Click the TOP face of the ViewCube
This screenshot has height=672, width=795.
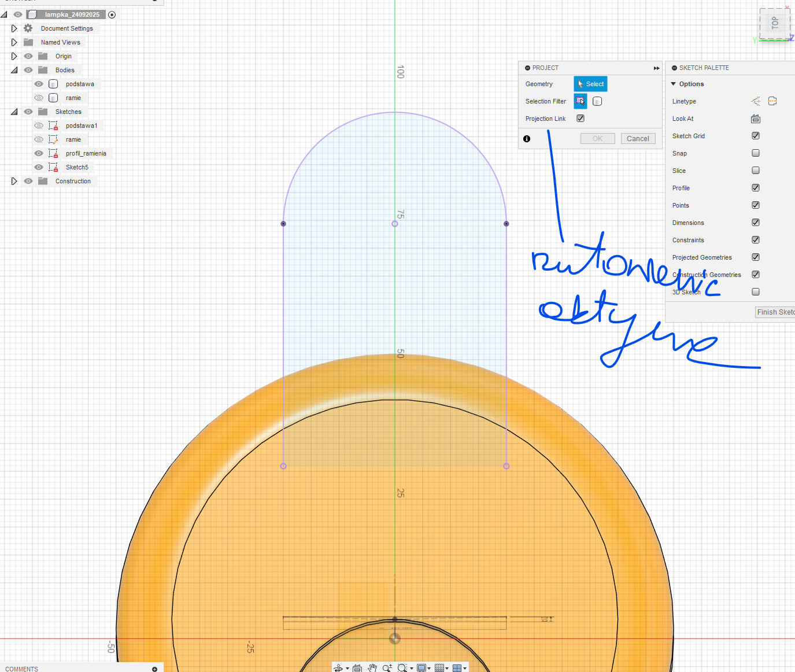click(x=775, y=24)
